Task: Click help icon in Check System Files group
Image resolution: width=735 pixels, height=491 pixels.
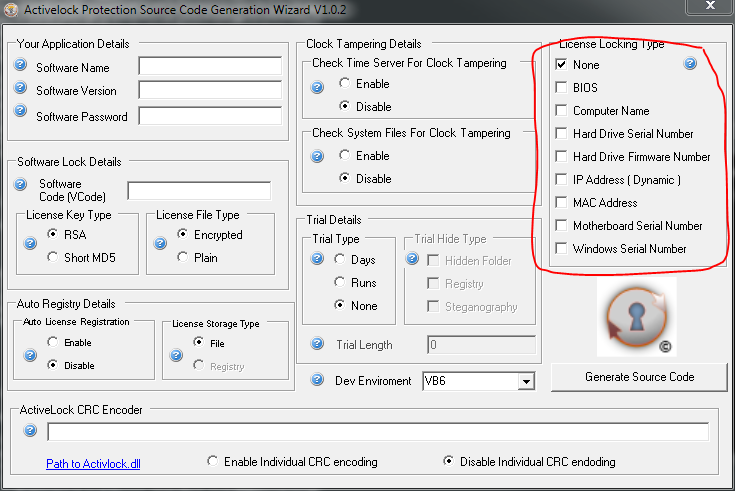Action: point(317,156)
